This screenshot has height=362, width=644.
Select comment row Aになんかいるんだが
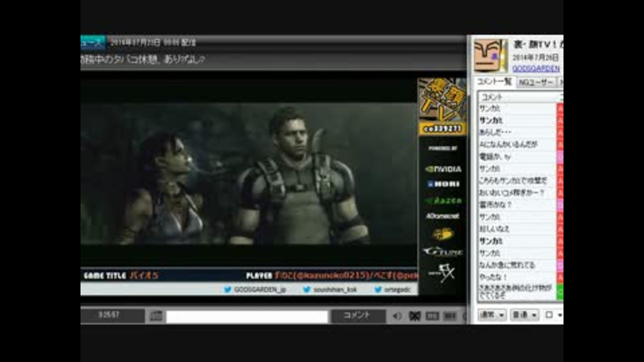point(517,145)
